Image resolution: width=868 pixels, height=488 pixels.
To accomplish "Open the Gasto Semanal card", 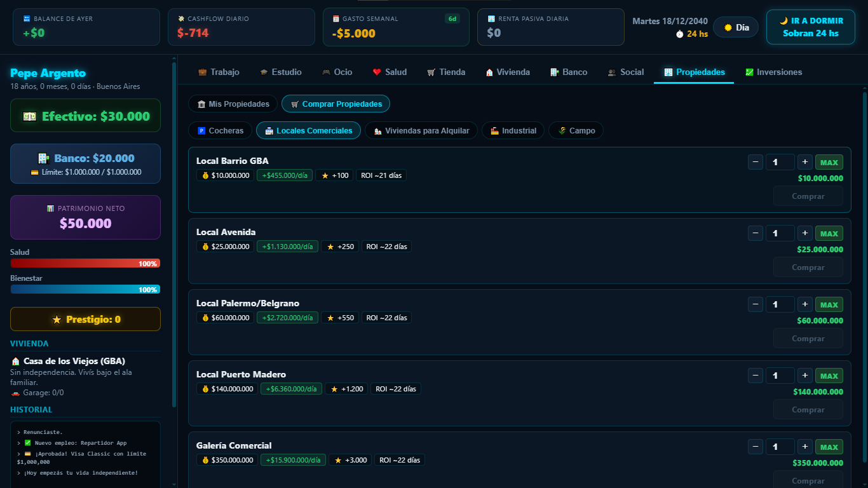I will coord(396,27).
